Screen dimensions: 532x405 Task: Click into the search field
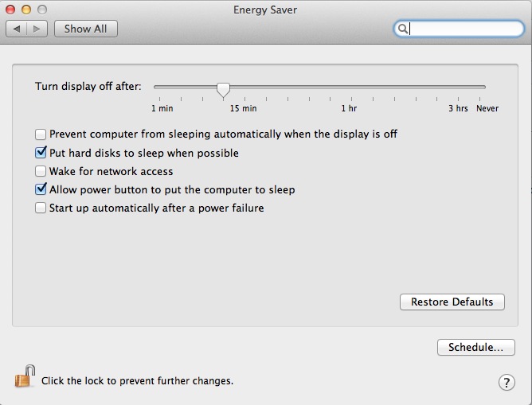coord(459,29)
